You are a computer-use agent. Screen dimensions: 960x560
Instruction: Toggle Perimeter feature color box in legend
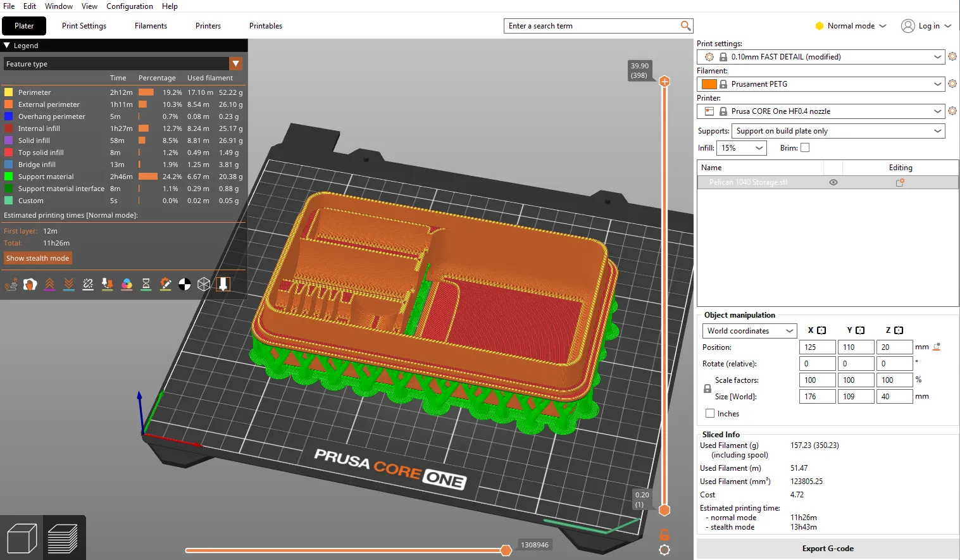[x=9, y=92]
